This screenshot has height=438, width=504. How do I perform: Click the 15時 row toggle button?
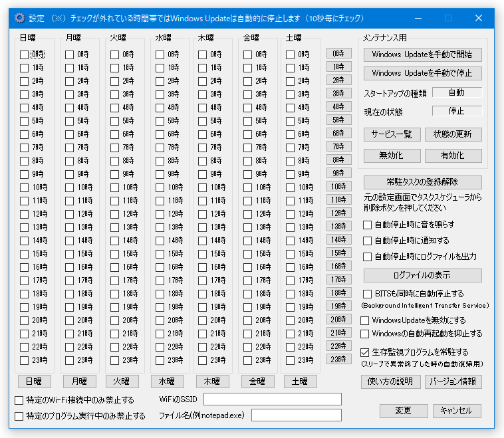[339, 253]
